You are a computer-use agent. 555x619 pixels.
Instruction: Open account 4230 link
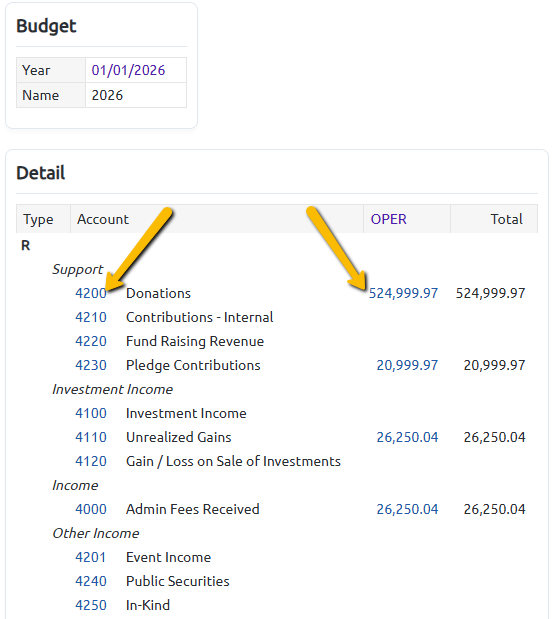click(91, 365)
